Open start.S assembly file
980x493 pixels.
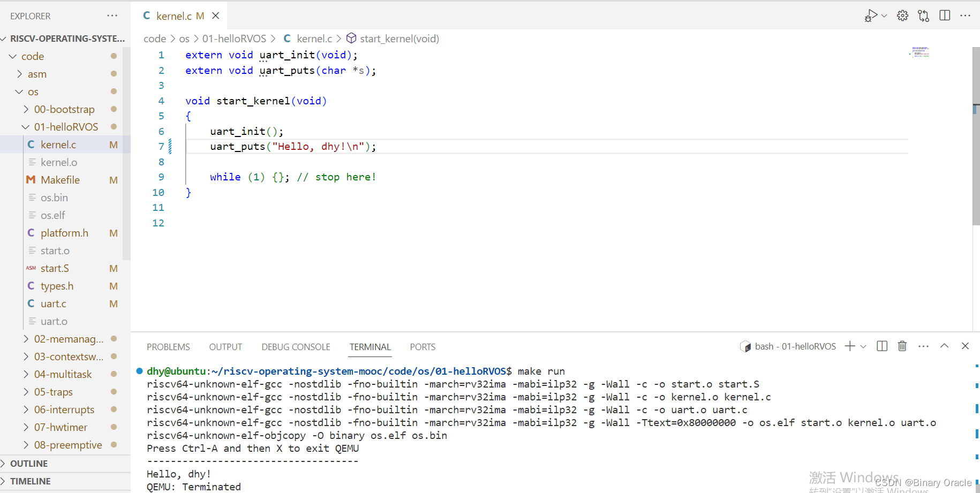point(65,268)
